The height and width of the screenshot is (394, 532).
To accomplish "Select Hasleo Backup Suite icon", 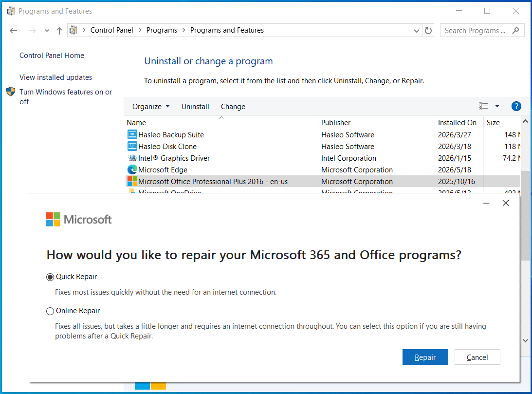I will tap(132, 135).
